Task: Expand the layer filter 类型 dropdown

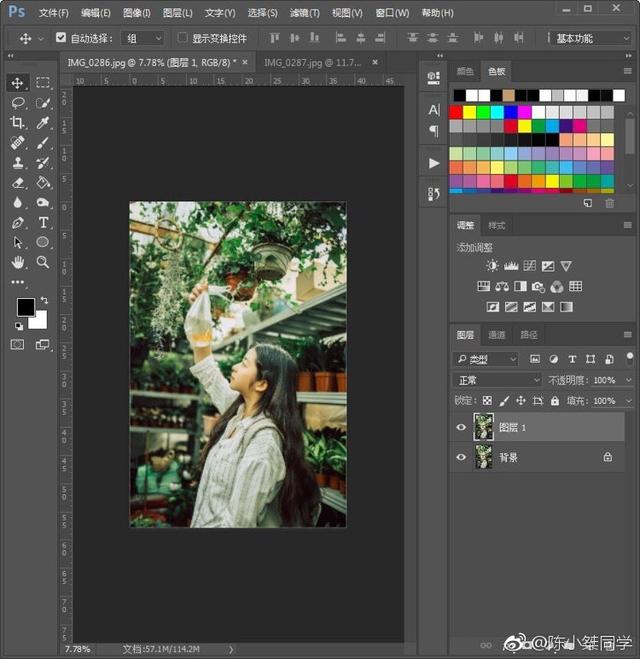Action: tap(486, 359)
